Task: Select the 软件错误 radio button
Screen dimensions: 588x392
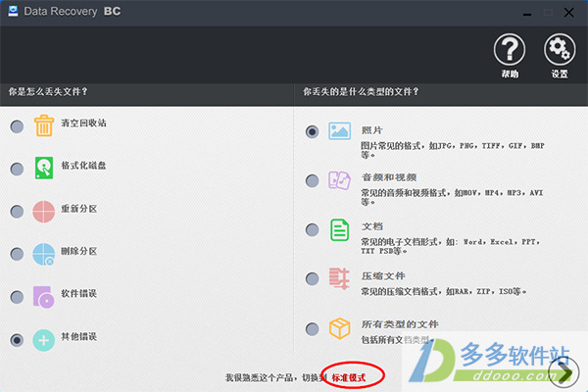Action: click(17, 297)
